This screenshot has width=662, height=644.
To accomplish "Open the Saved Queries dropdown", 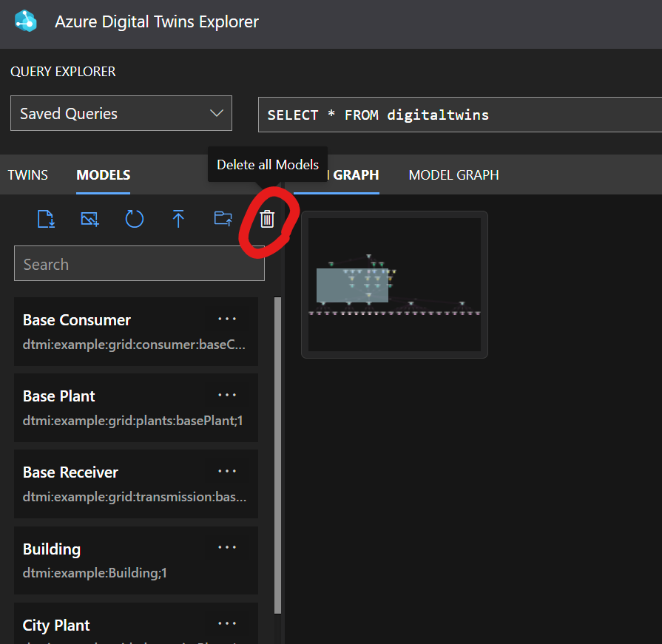I will tap(121, 113).
